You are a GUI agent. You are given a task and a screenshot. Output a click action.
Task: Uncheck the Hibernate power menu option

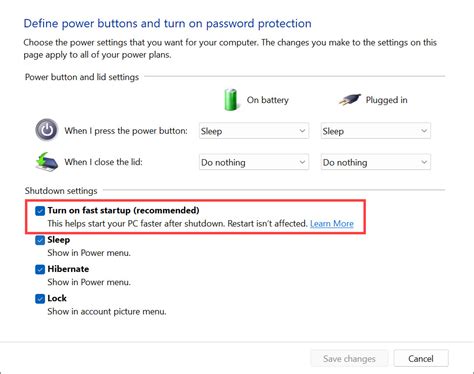pyautogui.click(x=40, y=269)
